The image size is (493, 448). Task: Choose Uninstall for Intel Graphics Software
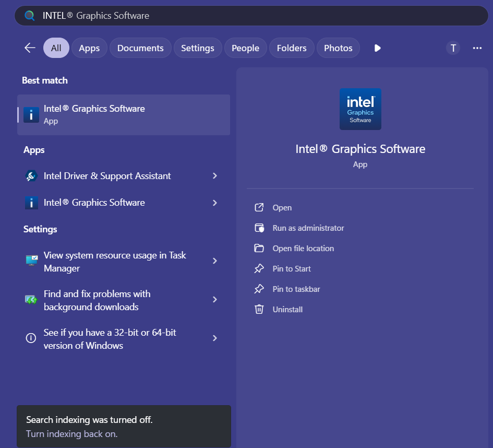287,310
